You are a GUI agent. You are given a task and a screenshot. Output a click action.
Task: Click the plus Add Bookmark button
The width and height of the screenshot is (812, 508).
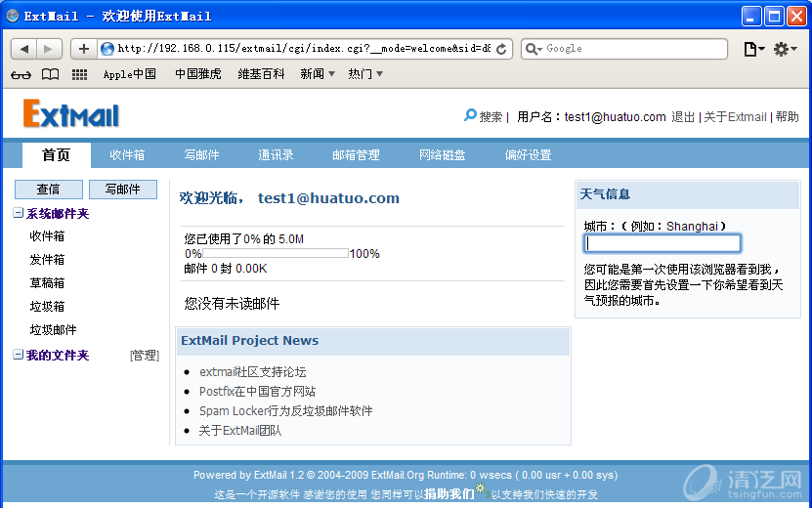tap(84, 49)
